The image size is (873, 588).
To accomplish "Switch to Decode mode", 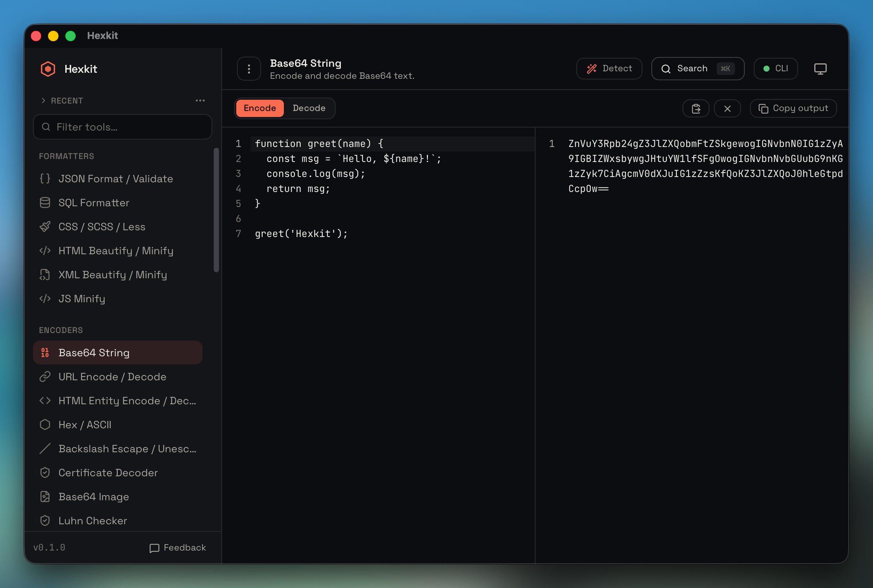I will (x=309, y=108).
